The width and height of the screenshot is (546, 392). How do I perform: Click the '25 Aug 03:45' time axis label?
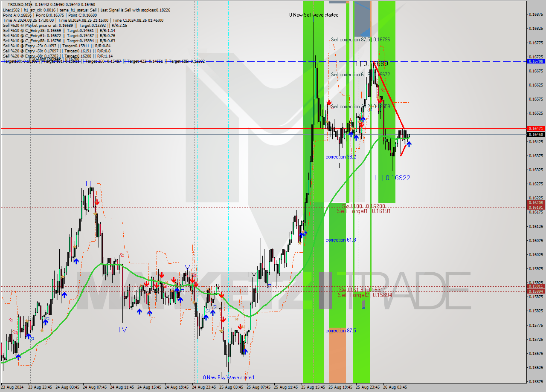click(x=231, y=388)
